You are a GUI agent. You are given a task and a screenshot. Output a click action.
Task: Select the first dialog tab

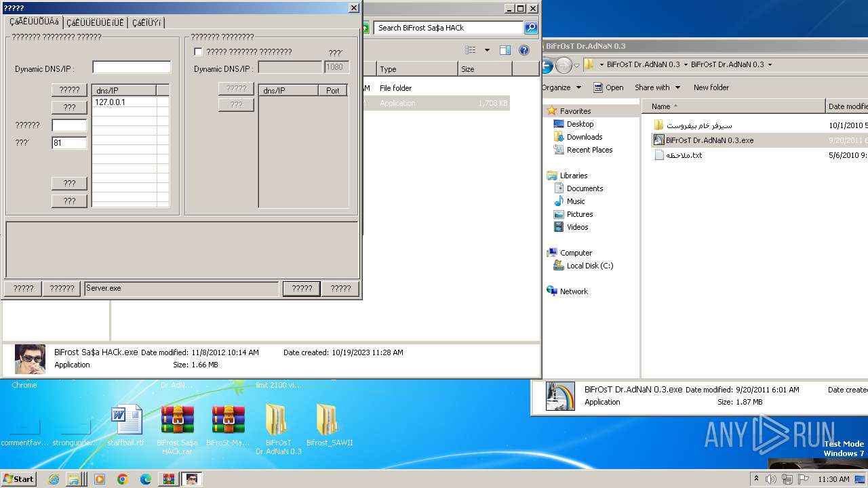pos(34,22)
